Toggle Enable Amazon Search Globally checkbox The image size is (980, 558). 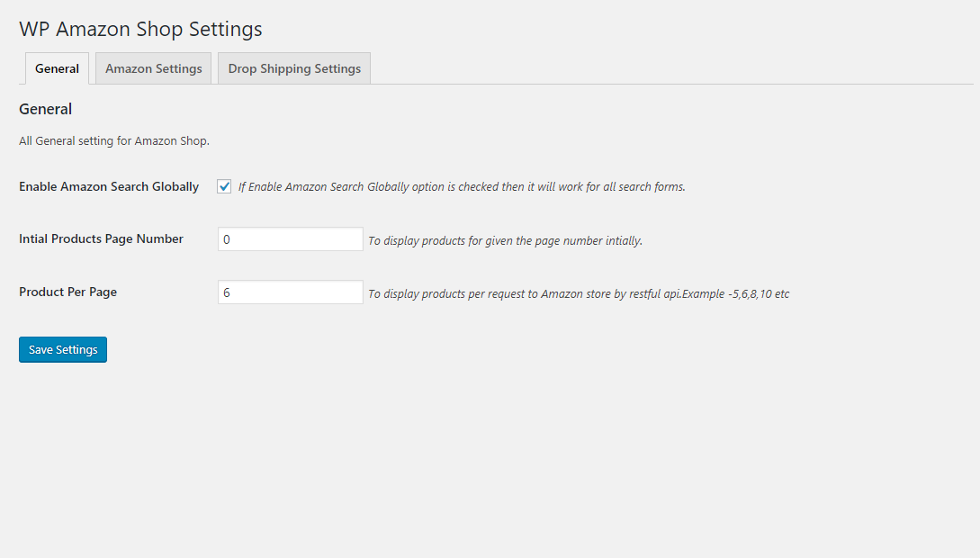pos(225,186)
